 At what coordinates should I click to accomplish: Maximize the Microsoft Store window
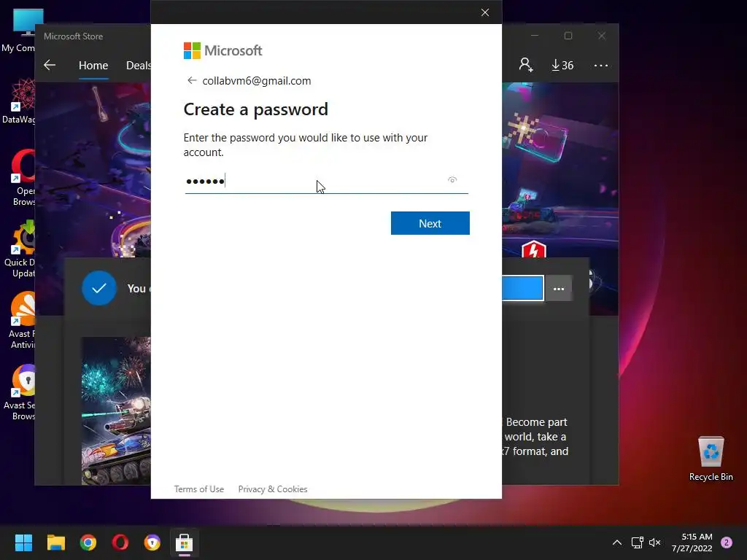click(568, 36)
